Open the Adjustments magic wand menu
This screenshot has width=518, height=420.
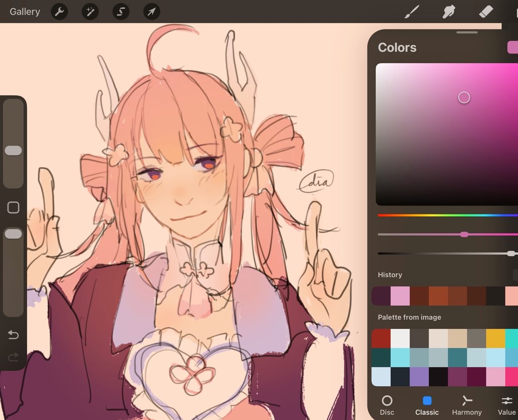tap(90, 12)
